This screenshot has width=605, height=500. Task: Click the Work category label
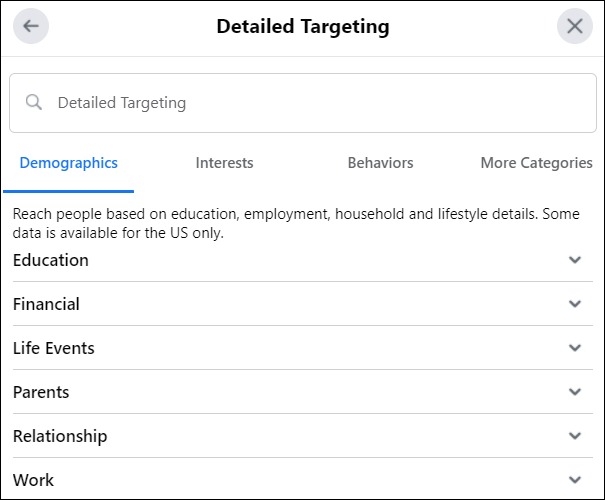click(x=33, y=480)
